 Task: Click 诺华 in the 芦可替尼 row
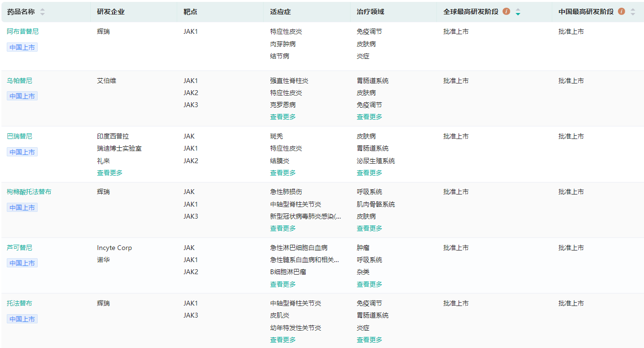[103, 260]
